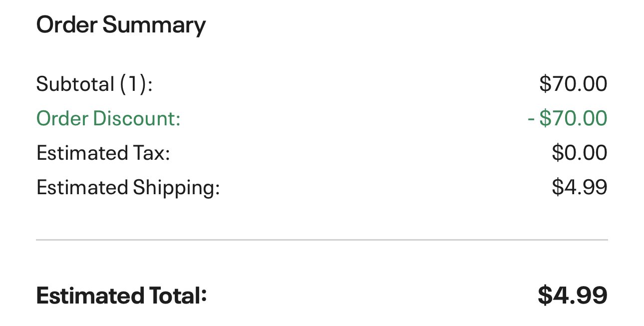The height and width of the screenshot is (326, 644).
Task: Click the bold $4.99 estimated total
Action: 573,296
